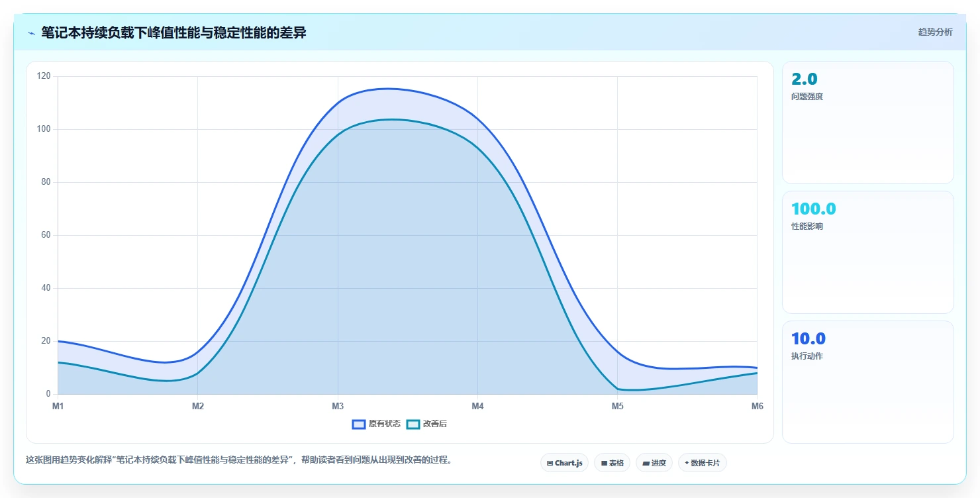Click the 40 y-axis label

(x=46, y=288)
